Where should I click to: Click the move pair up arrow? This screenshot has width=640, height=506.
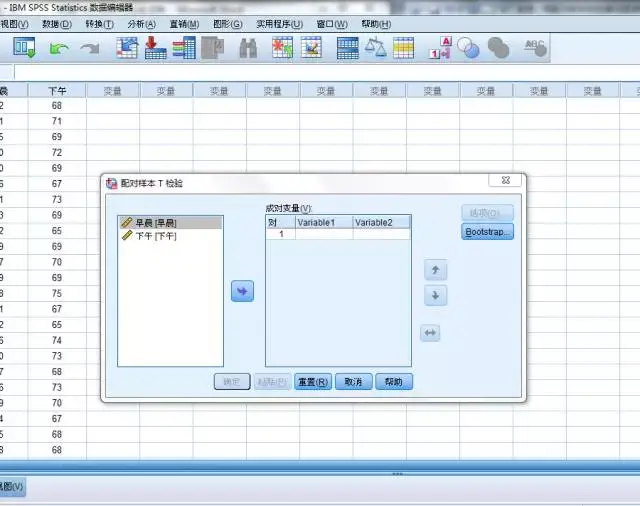pyautogui.click(x=435, y=270)
